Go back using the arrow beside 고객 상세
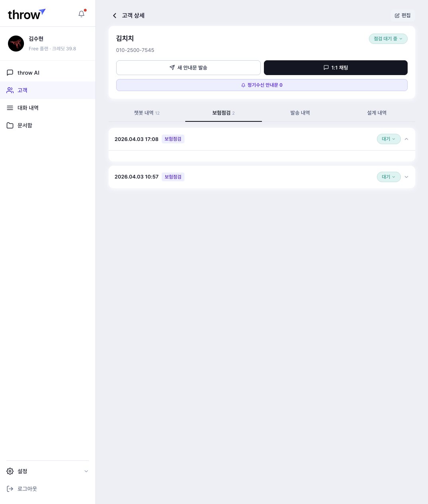The image size is (428, 504). tap(115, 16)
